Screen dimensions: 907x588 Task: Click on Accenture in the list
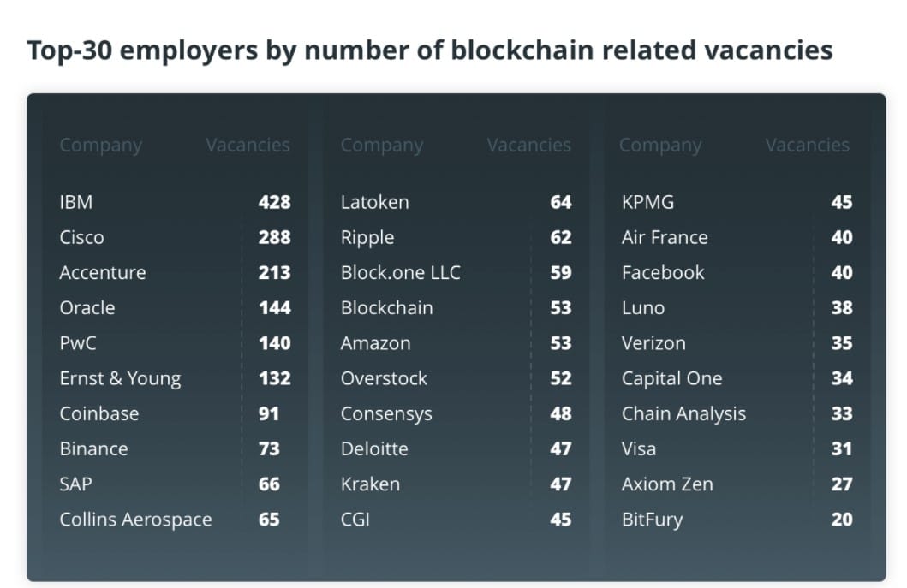point(103,273)
